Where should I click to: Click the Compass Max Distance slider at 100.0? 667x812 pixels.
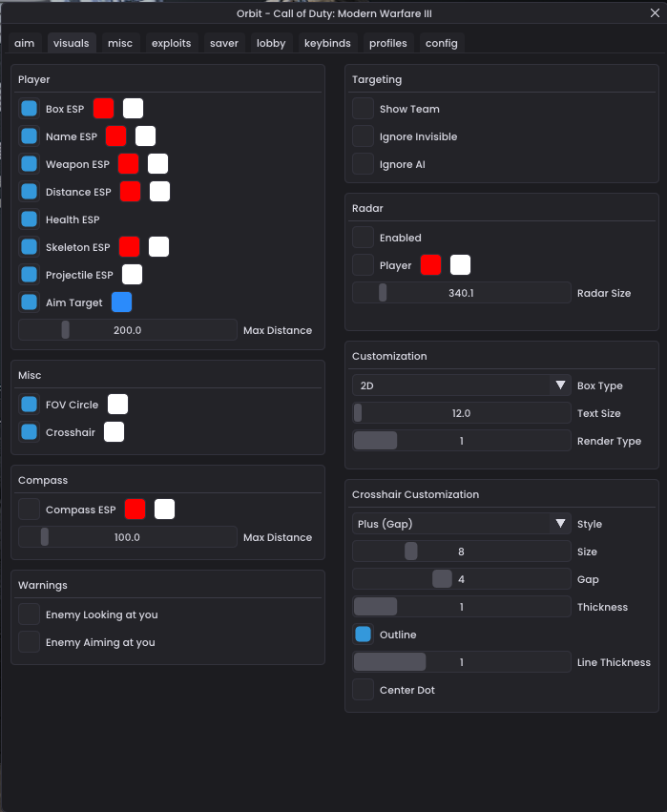point(128,537)
